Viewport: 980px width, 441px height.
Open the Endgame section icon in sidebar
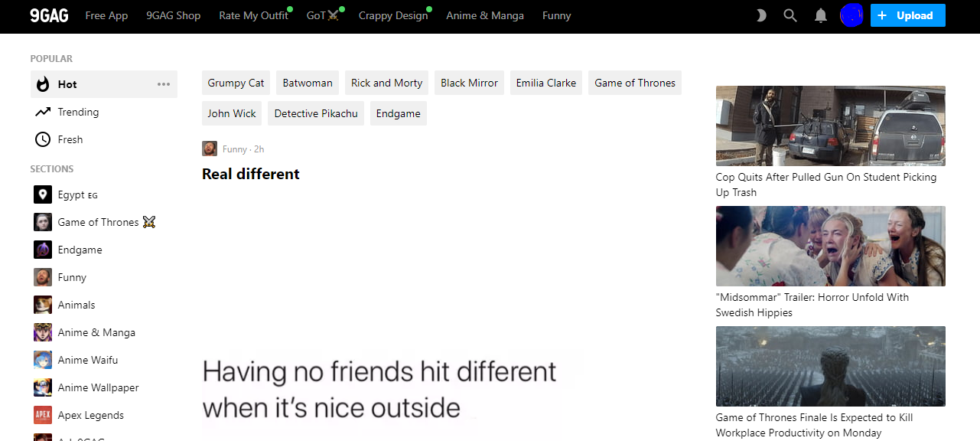43,250
